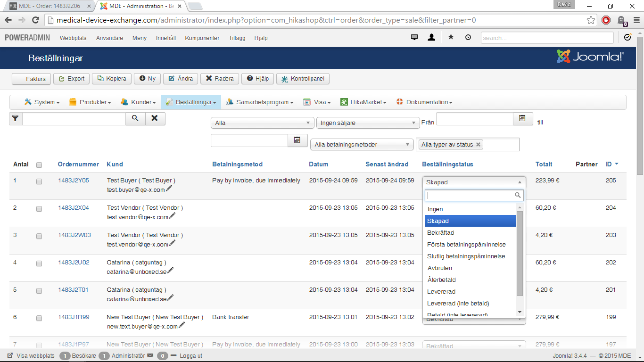Click the edit pencil for order 1483J2W03 customer
The image size is (644, 362).
173,243
